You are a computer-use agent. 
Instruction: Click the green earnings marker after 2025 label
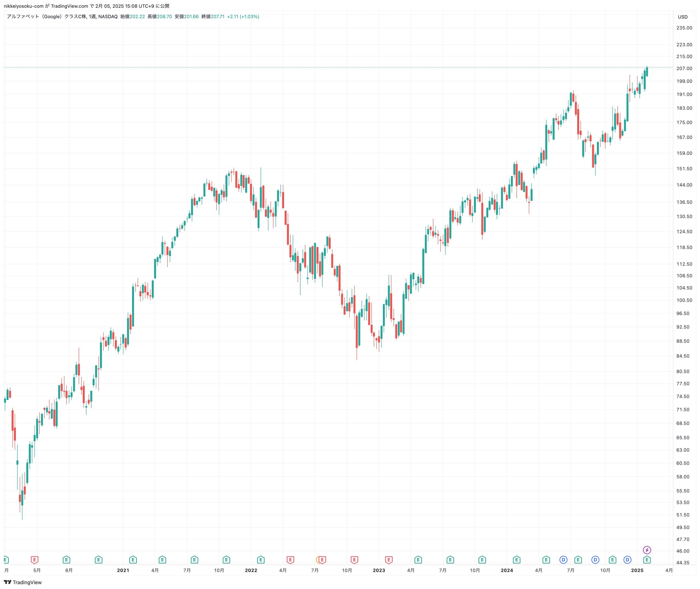pyautogui.click(x=647, y=560)
